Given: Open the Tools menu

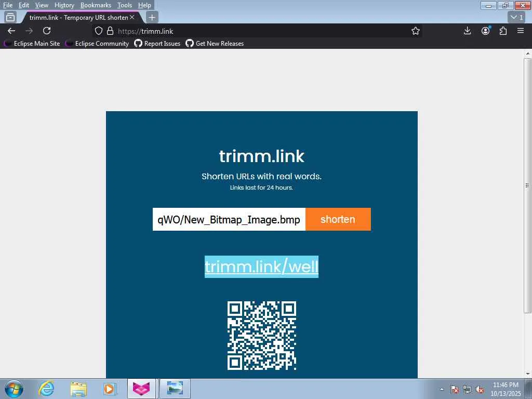Looking at the screenshot, I should [125, 5].
